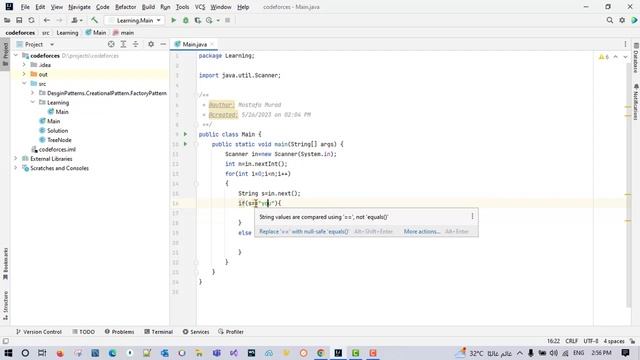Open the File menu
640x360 pixels.
25,7
